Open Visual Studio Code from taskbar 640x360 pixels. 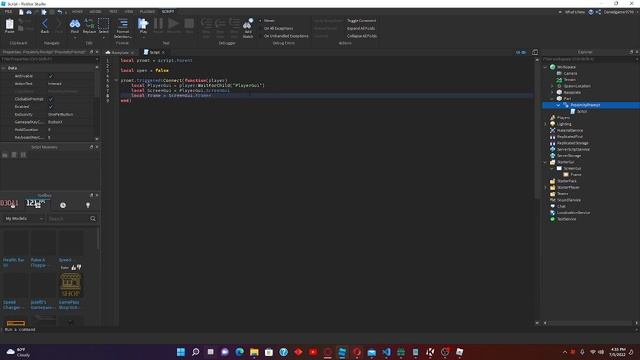point(387,352)
